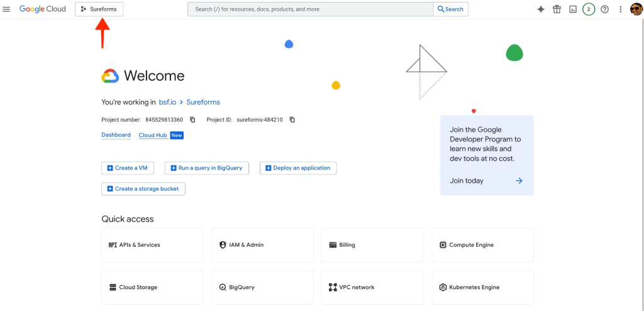Viewport: 644px width, 311px height.
Task: Open the hamburger navigation menu
Action: coord(6,9)
